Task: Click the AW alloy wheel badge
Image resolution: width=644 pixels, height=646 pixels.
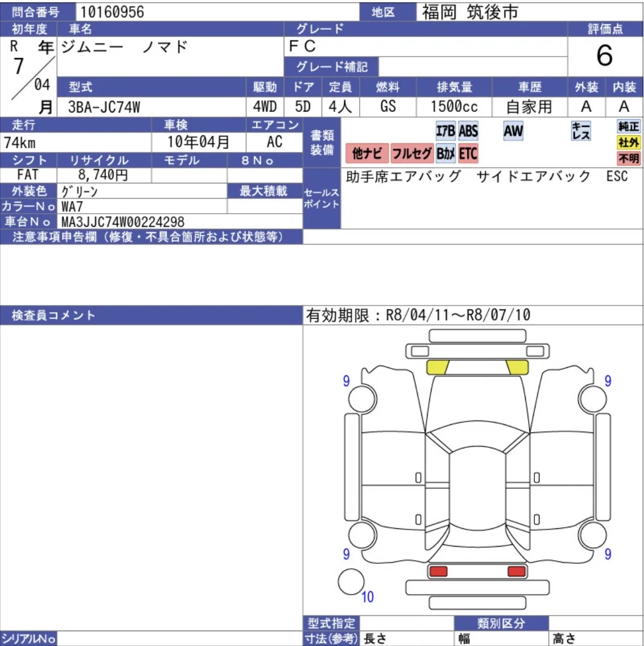Action: (513, 131)
